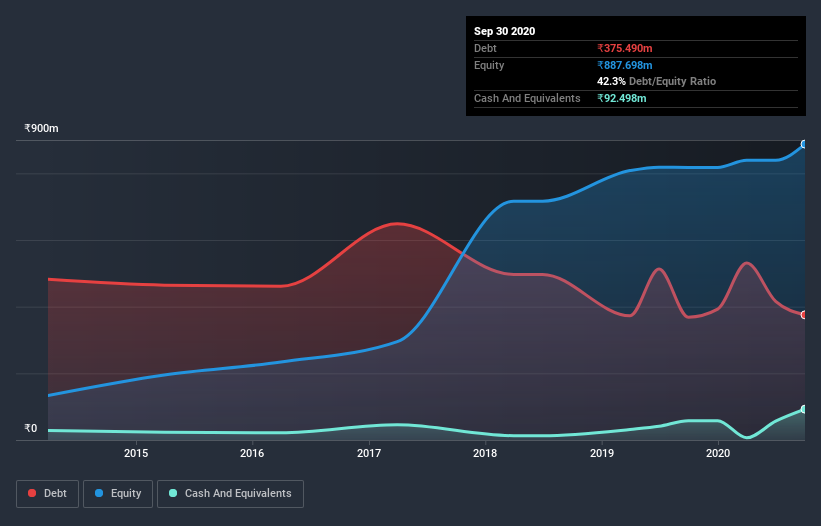Click the 2018 x-axis label
Viewport: 821px width, 526px height.
pyautogui.click(x=485, y=453)
